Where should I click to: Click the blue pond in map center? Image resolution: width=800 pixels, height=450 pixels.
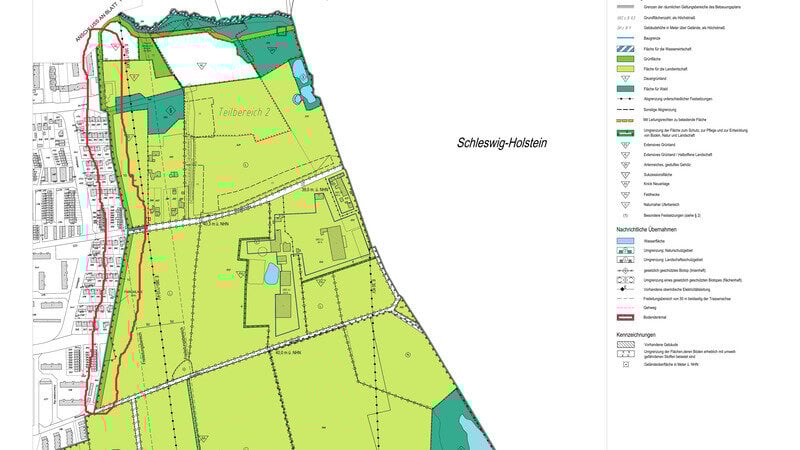tap(271, 273)
